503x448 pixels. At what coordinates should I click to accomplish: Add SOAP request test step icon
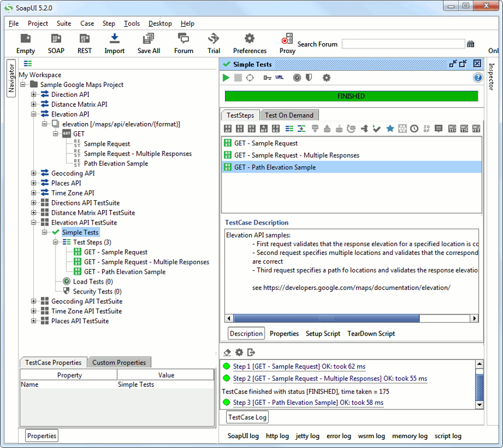tap(228, 129)
